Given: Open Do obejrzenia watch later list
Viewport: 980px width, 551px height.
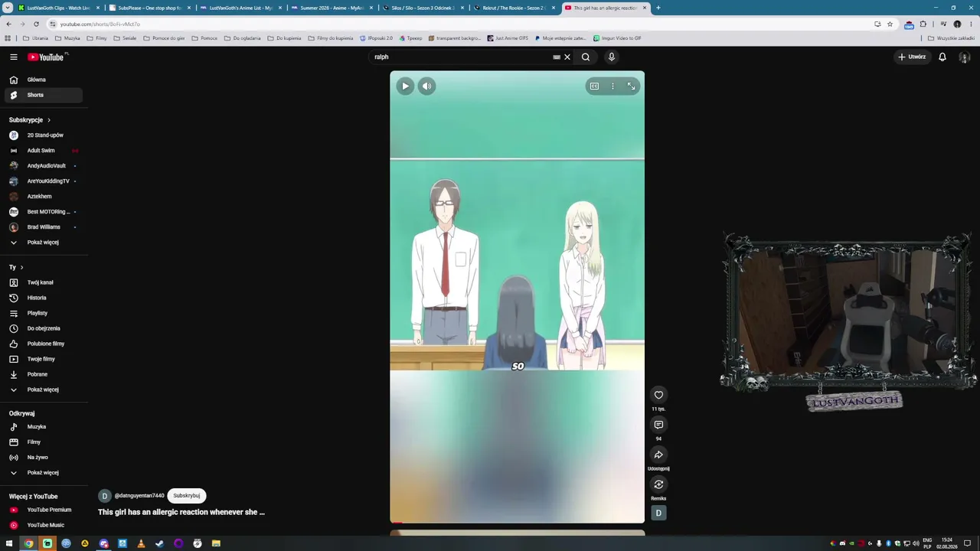Looking at the screenshot, I should [x=44, y=328].
